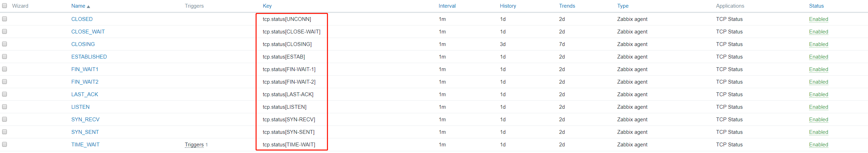Sort the list by Key column
Screen dimensions: 868x153
pos(267,6)
